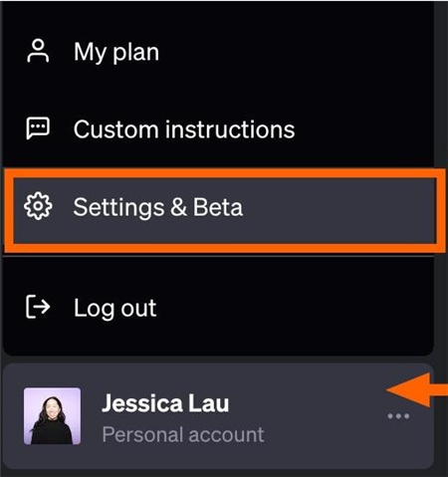Open the three-dot account options menu

398,416
